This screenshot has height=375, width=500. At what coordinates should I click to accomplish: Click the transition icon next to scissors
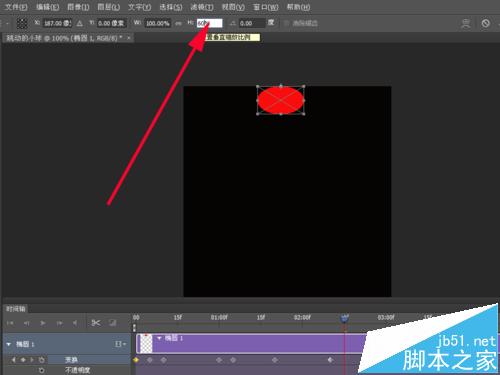click(x=113, y=323)
